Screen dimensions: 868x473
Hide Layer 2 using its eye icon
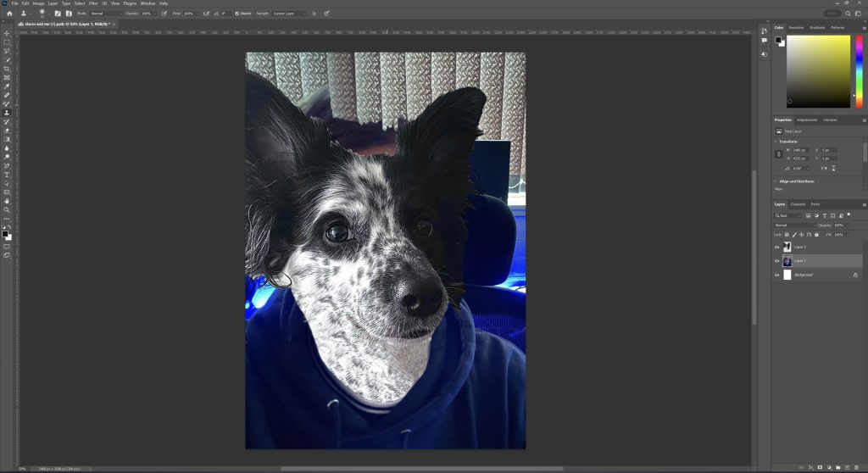point(777,247)
